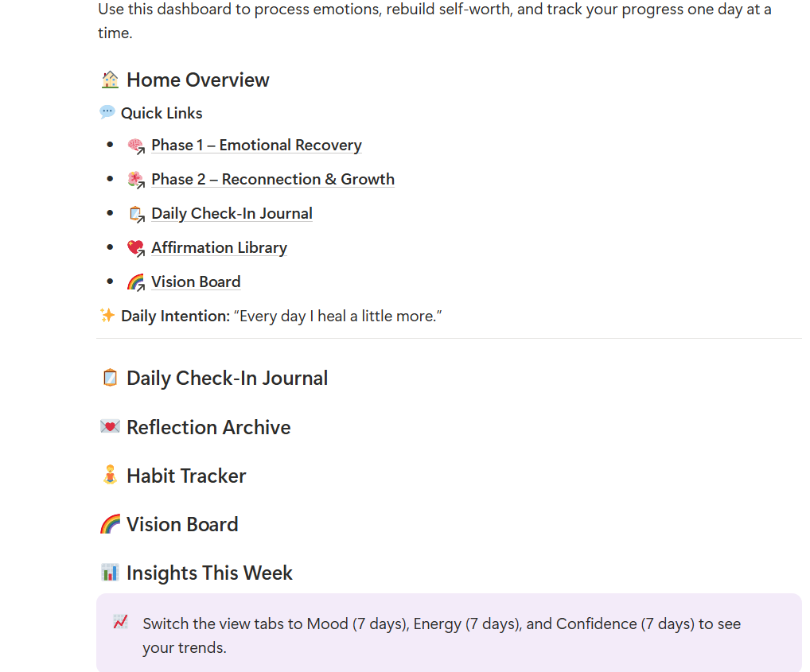Click the flower icon beside Phase 2

pos(136,180)
